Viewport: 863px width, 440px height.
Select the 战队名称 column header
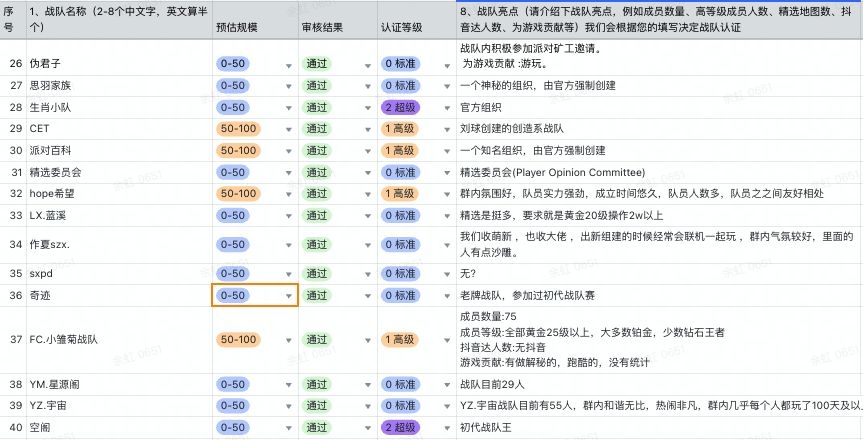pyautogui.click(x=119, y=20)
